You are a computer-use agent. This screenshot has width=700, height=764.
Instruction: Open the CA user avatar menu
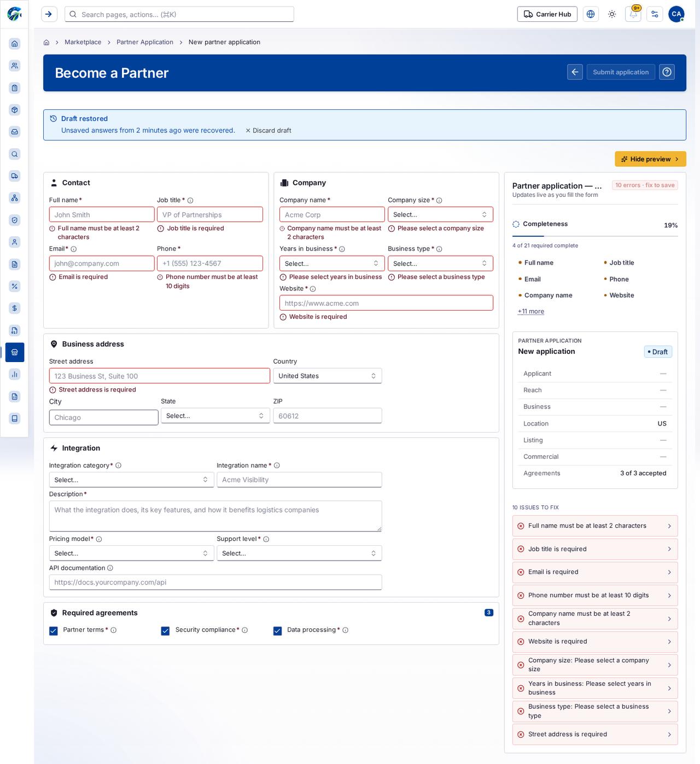point(676,14)
